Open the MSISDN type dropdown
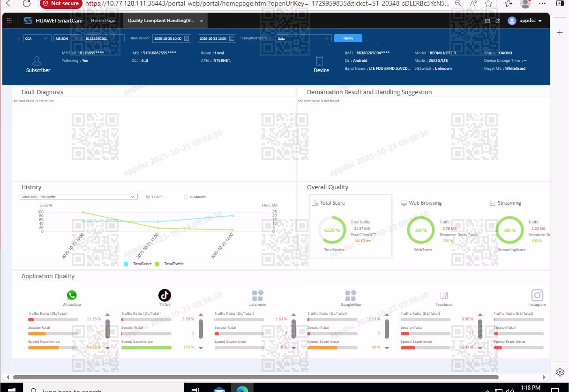The image size is (569, 392). (67, 38)
